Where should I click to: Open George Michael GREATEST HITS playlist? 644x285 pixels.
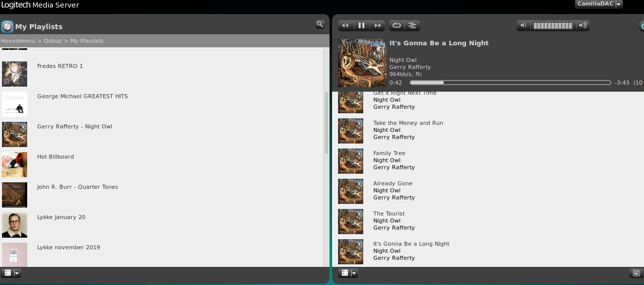[x=83, y=96]
